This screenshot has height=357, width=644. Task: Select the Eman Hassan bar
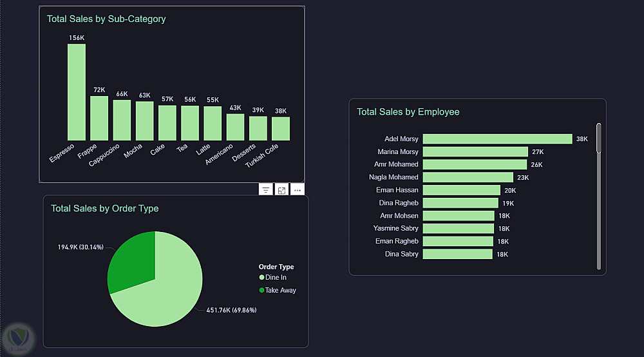coord(462,190)
